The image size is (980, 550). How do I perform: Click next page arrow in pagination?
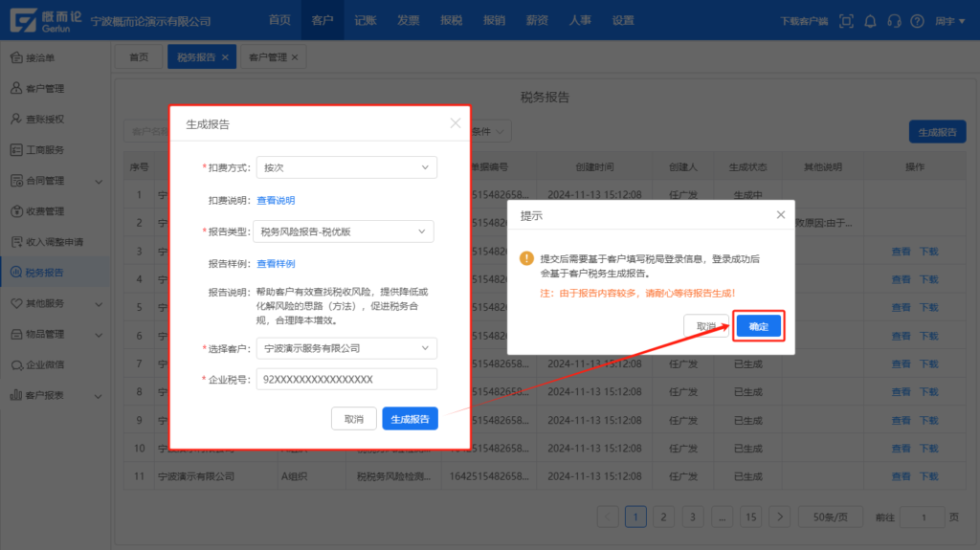click(779, 517)
